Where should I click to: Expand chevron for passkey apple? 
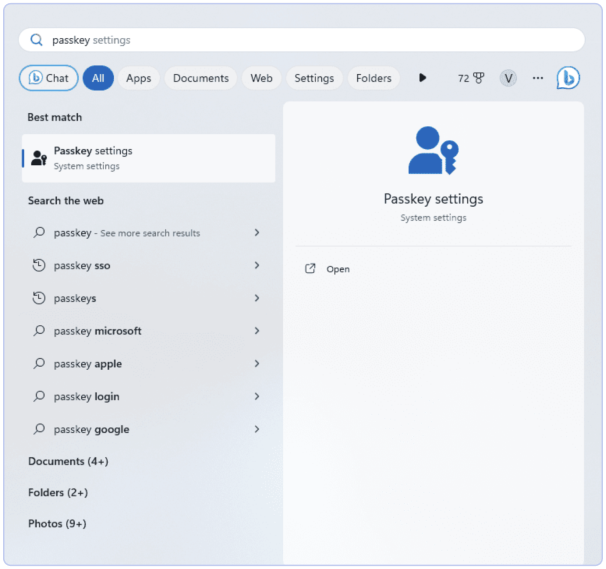coord(257,363)
